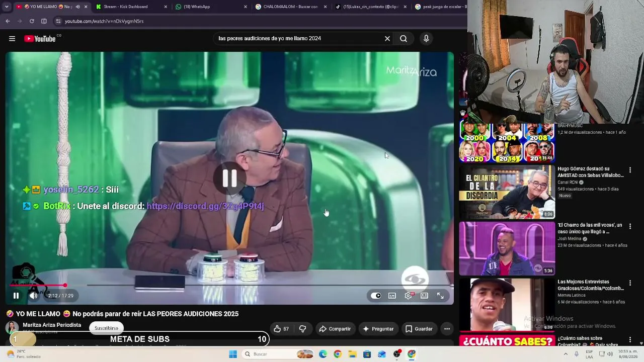644x362 pixels.
Task: Close the CHALOMAALOM search tab
Action: tap(326, 7)
